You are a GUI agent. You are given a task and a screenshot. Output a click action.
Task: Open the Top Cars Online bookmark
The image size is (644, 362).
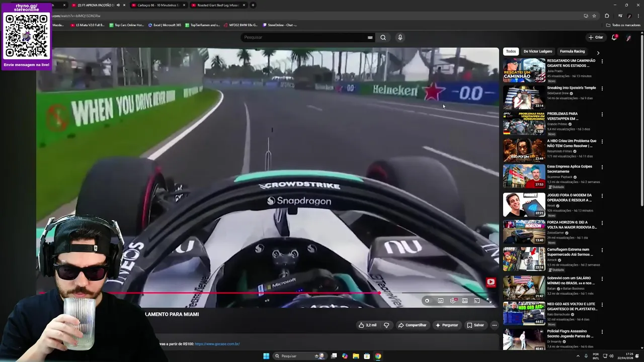(x=126, y=25)
